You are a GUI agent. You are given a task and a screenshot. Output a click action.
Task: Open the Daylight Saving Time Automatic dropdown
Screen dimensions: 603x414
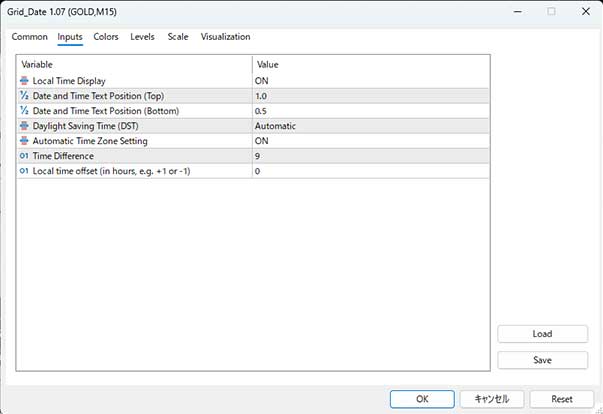tap(371, 126)
